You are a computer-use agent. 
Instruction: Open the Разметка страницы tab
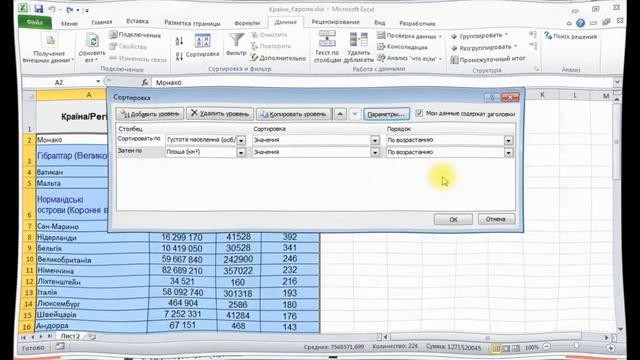click(x=192, y=23)
